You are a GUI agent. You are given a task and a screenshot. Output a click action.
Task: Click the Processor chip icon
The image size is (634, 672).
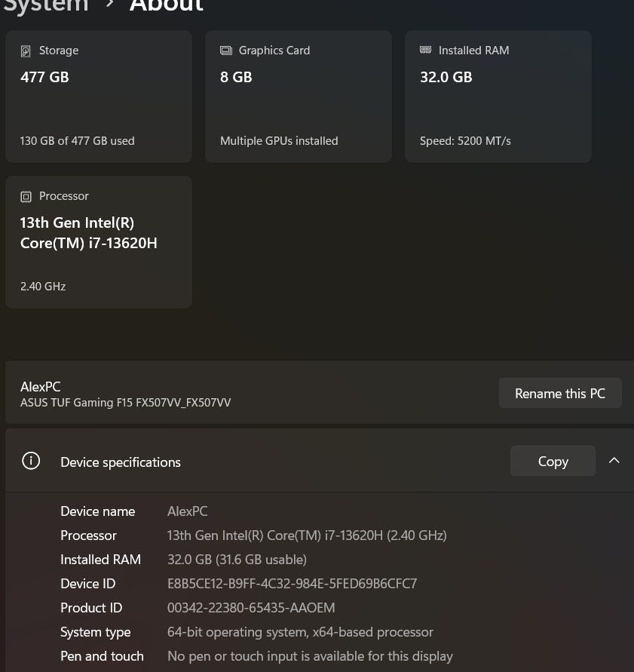tap(26, 196)
